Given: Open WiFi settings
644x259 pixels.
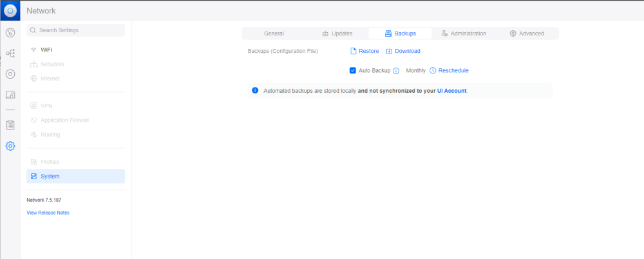Looking at the screenshot, I should tap(75, 50).
